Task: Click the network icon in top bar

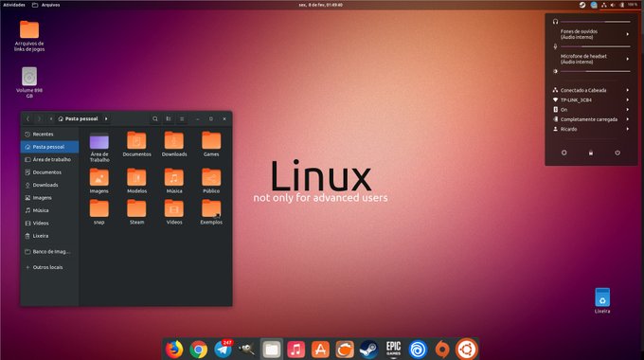Action: (x=604, y=5)
